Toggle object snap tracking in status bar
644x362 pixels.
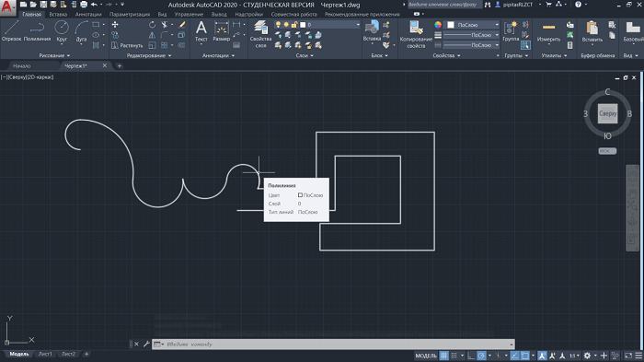point(514,356)
